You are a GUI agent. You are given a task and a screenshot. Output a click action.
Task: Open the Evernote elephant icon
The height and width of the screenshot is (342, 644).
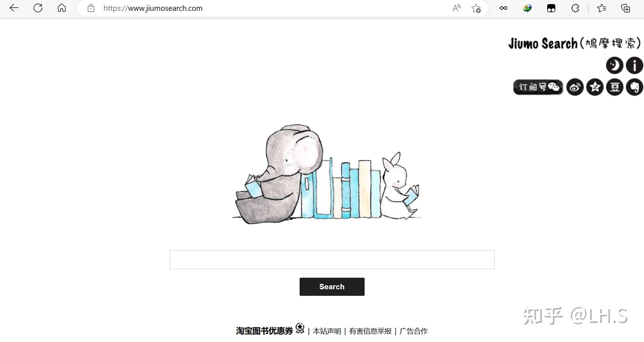(x=634, y=87)
